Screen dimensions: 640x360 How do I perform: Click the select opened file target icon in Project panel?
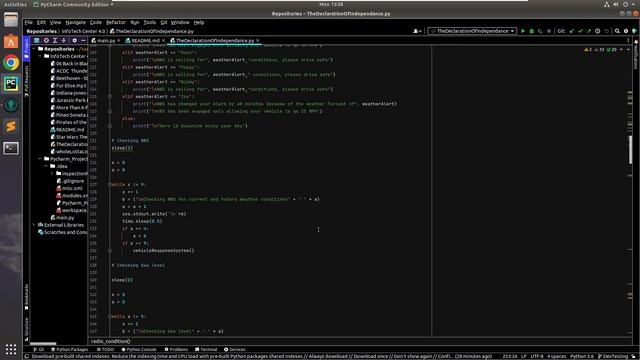point(46,40)
